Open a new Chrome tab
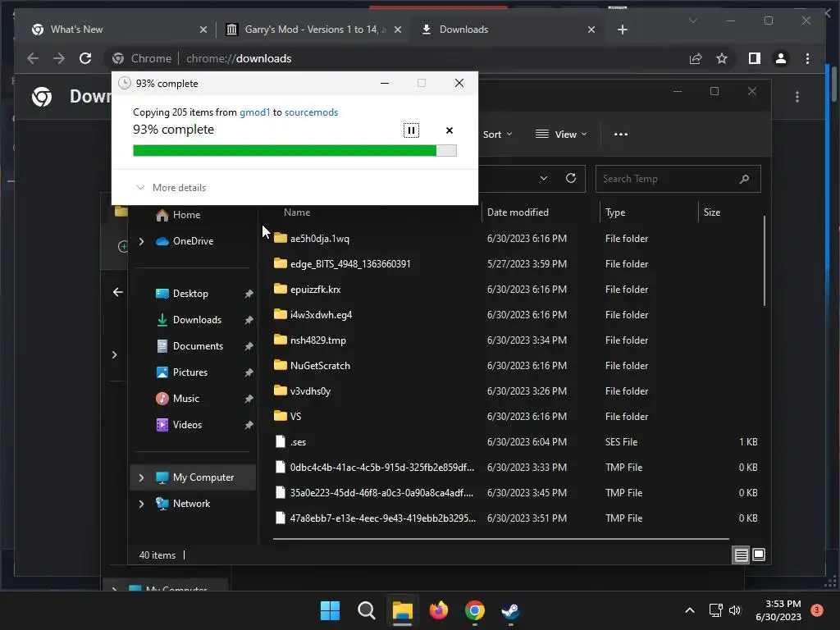 622,30
